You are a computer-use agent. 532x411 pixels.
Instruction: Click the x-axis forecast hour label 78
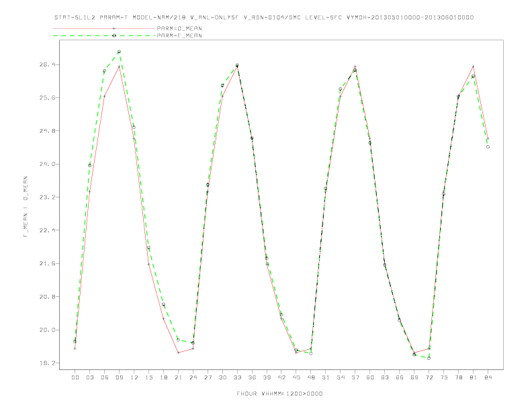[459, 377]
